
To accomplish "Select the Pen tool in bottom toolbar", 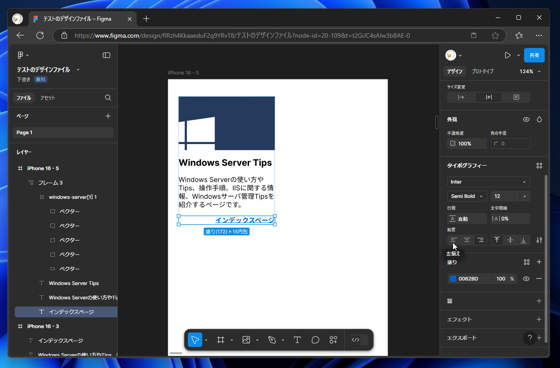I will click(x=272, y=340).
